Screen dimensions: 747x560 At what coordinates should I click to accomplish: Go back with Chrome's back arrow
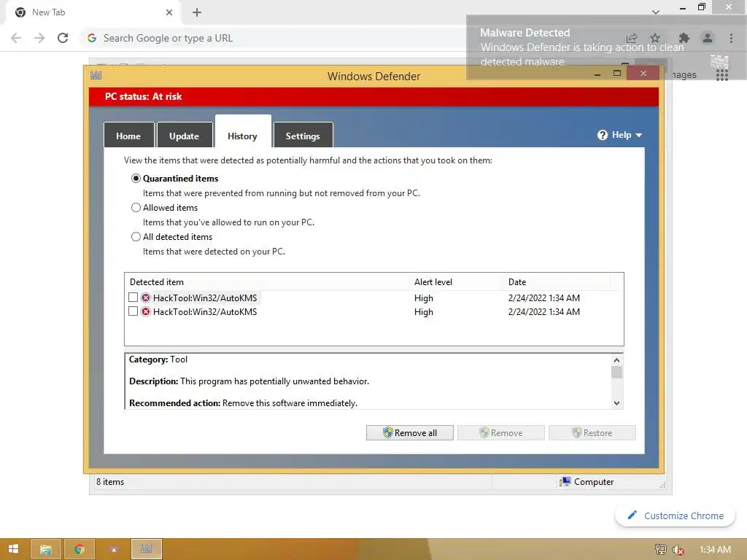click(16, 38)
